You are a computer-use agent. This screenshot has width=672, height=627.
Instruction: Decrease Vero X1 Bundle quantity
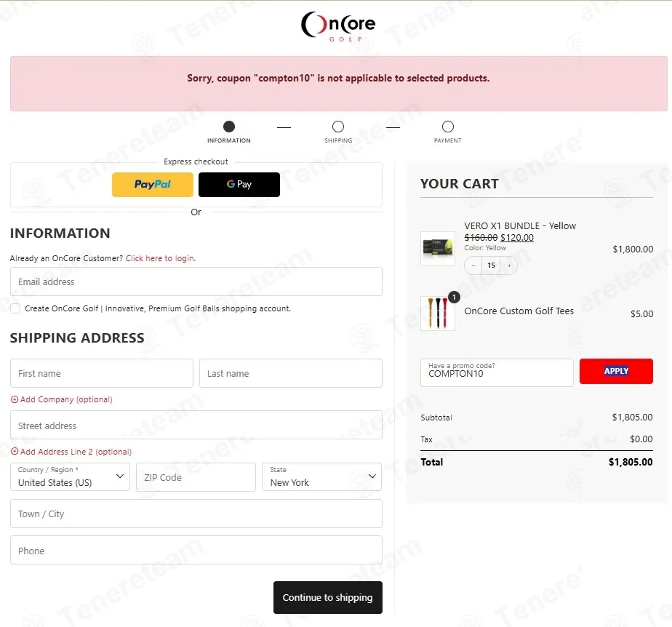473,265
